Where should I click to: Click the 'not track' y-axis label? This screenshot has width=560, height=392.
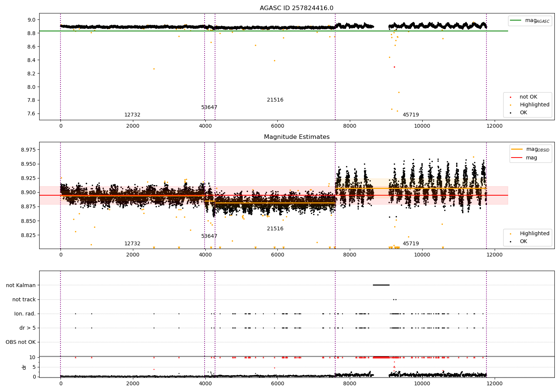tap(24, 300)
